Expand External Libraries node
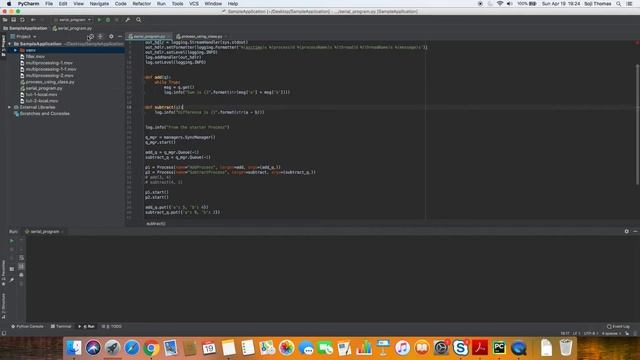The width and height of the screenshot is (640, 360). click(10, 107)
